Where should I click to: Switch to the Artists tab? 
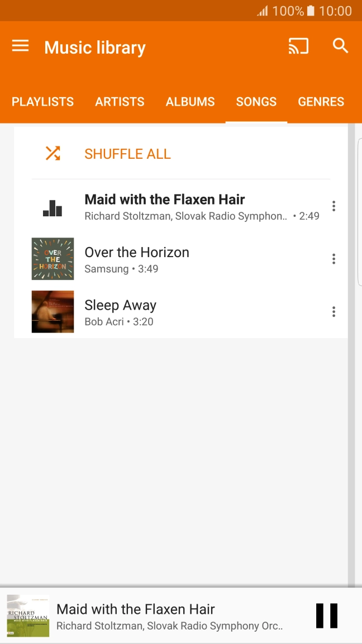pos(120,102)
